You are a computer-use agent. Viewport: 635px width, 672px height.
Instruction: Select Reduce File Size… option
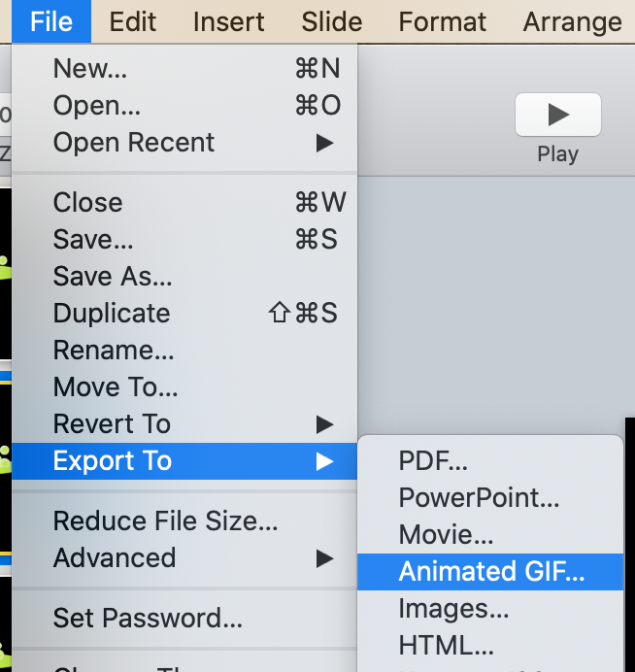[x=166, y=521]
